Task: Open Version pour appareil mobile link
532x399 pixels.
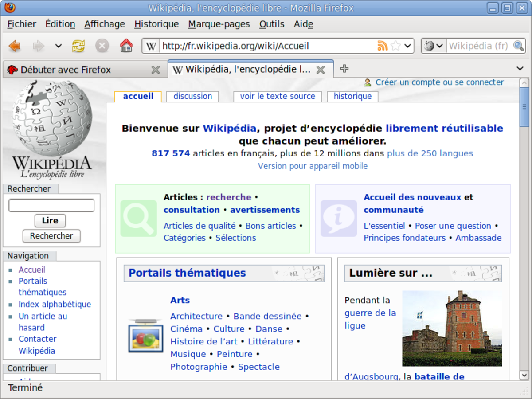Action: coord(313,166)
